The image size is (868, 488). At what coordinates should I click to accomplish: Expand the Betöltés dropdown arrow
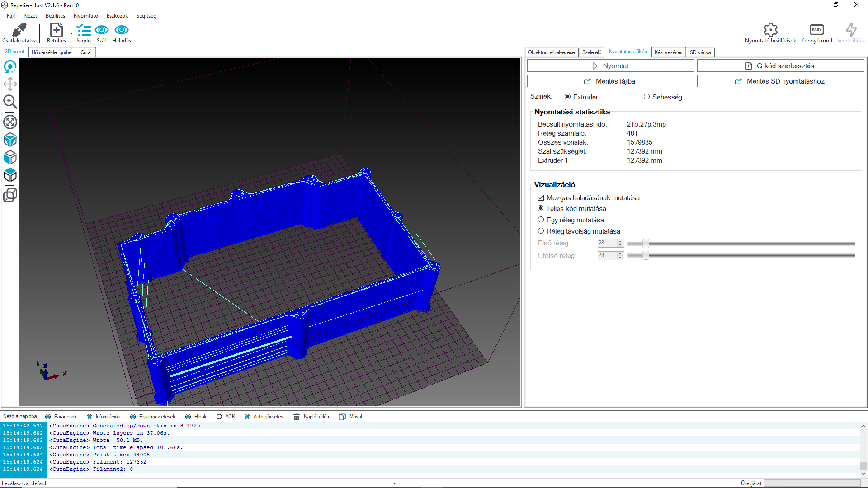71,33
